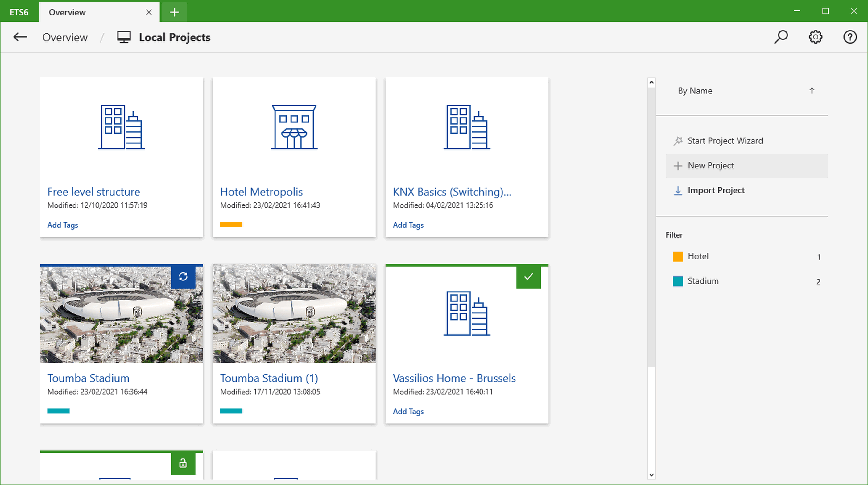Open Vassilios Home - Brussels project title
This screenshot has width=868, height=485.
point(454,378)
